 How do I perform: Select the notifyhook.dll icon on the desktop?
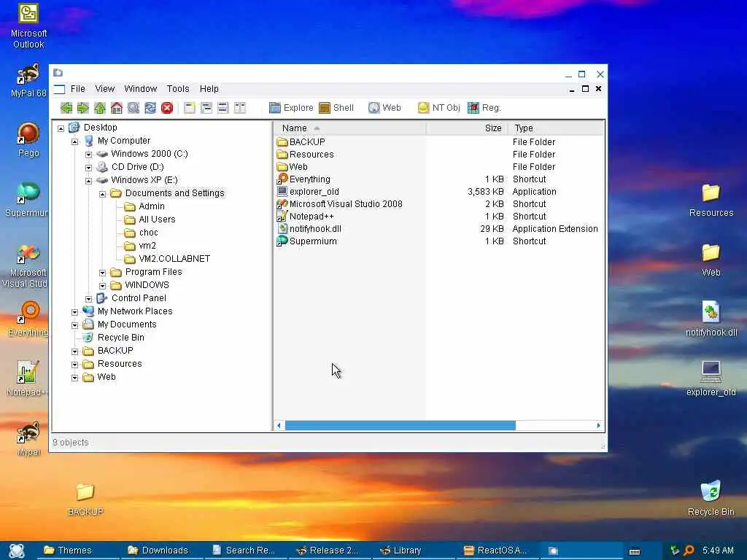[711, 319]
